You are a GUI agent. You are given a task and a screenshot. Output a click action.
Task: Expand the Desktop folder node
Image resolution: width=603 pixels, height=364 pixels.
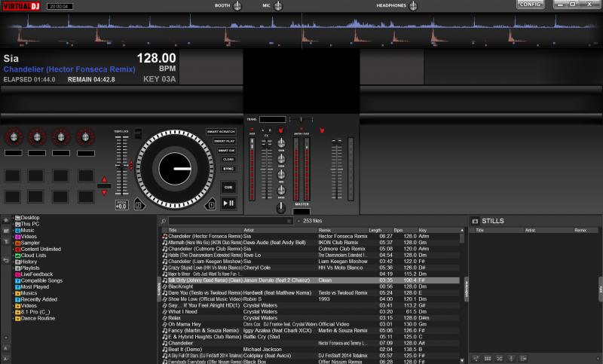coord(13,218)
